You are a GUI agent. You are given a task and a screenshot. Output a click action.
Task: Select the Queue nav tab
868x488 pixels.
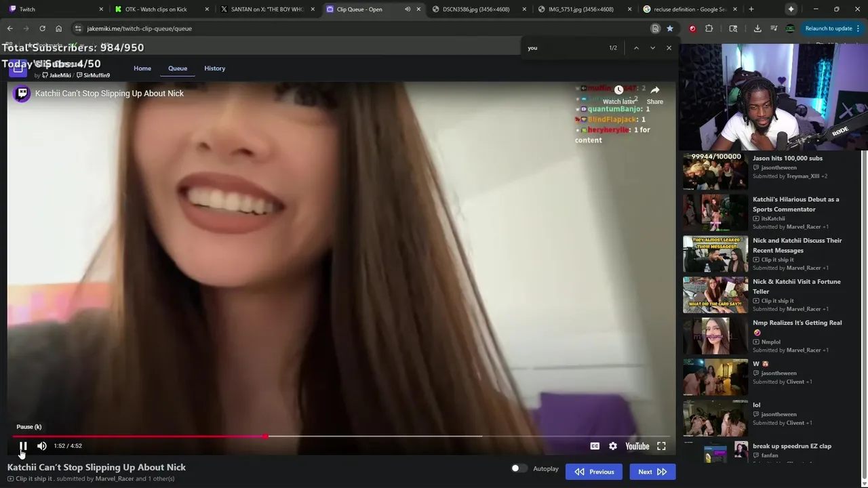(x=178, y=68)
